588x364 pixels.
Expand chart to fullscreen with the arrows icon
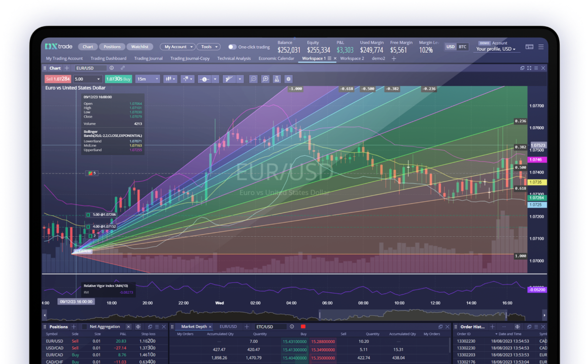click(x=529, y=68)
